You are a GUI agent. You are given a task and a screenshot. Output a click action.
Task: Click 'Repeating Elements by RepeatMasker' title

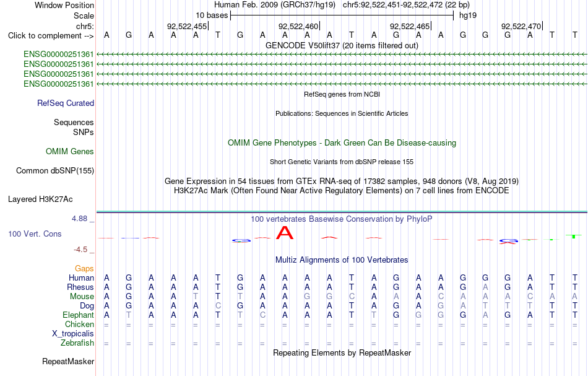342,352
